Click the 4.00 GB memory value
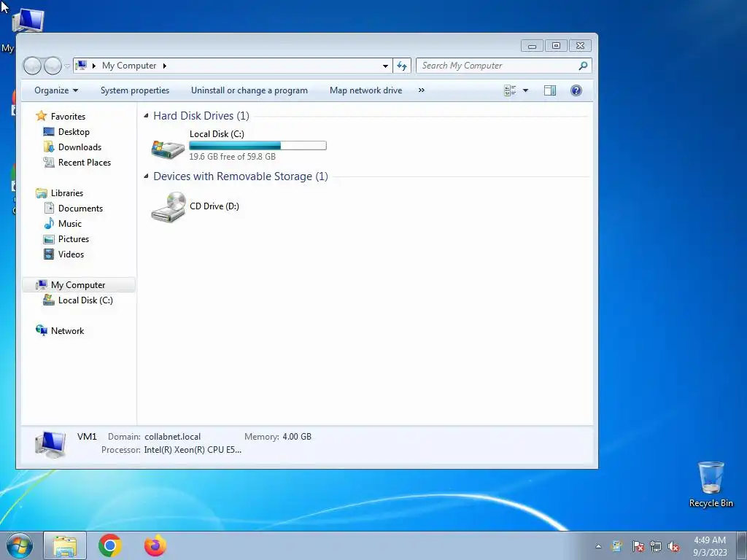This screenshot has width=747, height=560. point(297,437)
